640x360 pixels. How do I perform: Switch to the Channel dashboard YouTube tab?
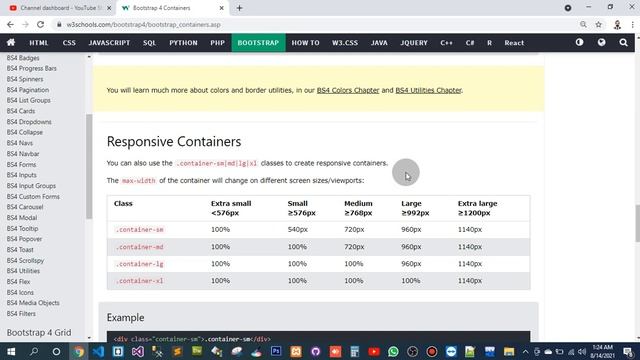point(60,8)
